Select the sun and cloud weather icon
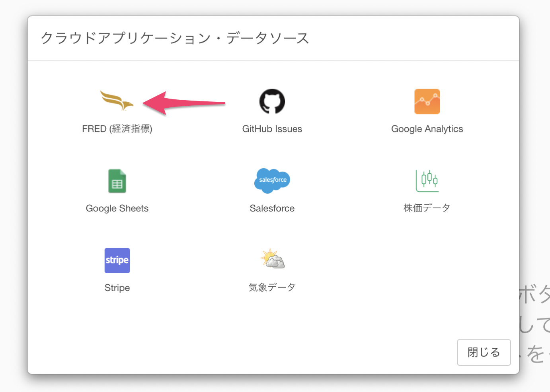 pos(273,259)
